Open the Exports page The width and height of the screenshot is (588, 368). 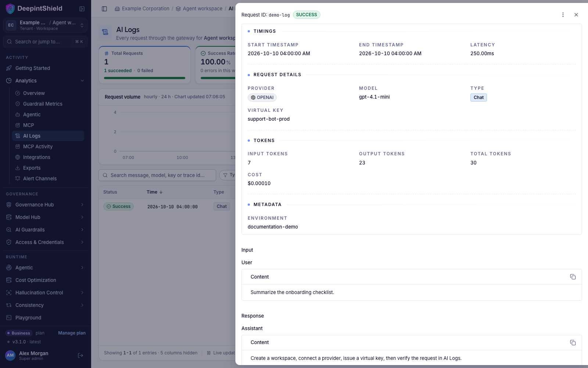(48, 168)
